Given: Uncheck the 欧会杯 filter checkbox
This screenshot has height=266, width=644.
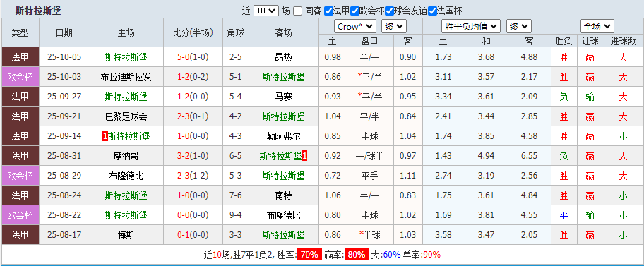Looking at the screenshot, I should pyautogui.click(x=355, y=11).
